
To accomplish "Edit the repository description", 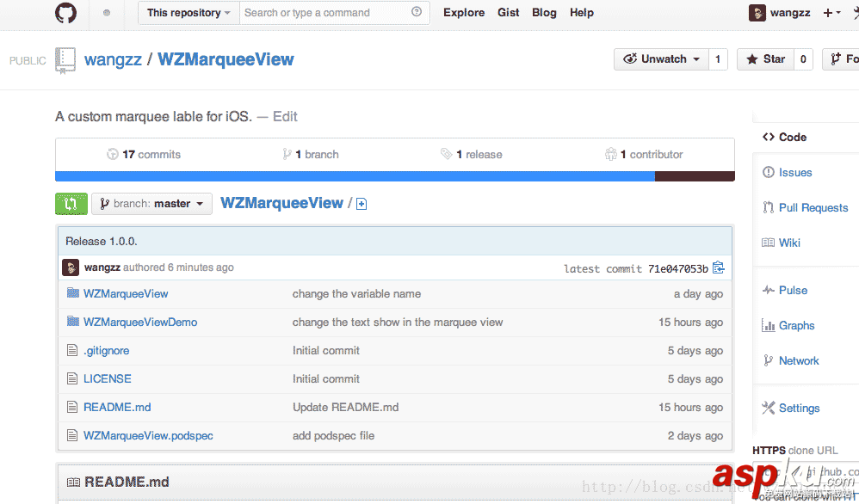I will (285, 116).
